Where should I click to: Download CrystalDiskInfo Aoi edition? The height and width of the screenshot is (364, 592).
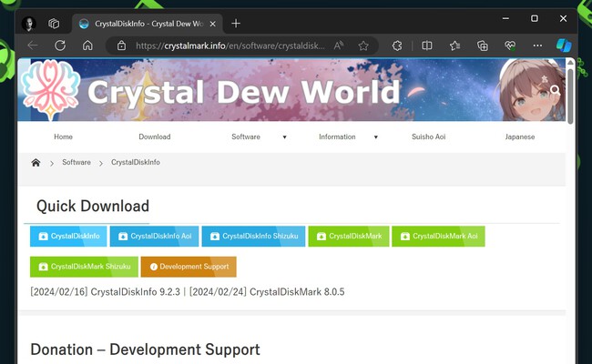154,236
